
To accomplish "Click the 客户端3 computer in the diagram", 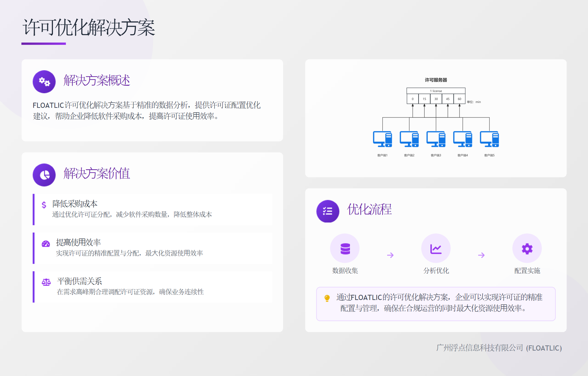I will point(436,139).
